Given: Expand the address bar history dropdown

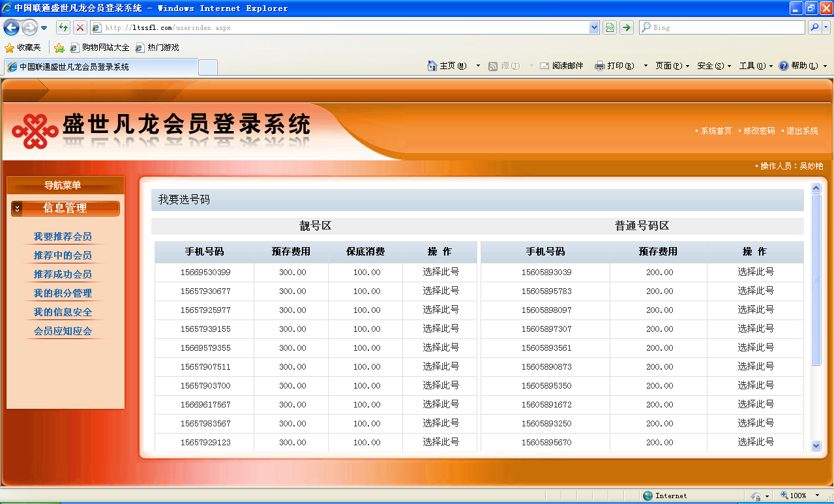Looking at the screenshot, I should (x=594, y=27).
